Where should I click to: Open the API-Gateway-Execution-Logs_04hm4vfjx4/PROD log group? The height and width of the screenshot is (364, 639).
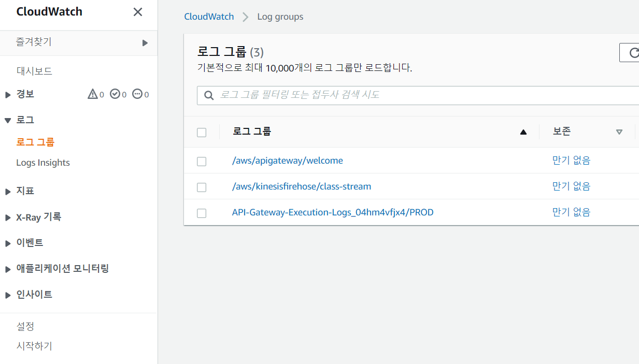point(333,212)
